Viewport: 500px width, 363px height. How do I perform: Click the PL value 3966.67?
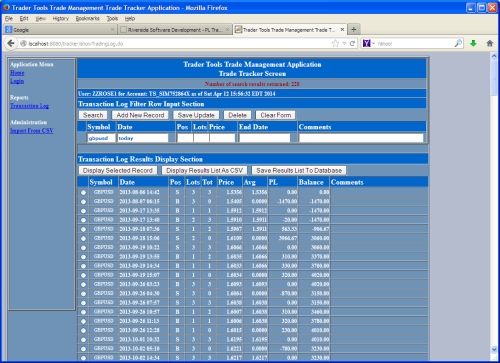[x=288, y=238]
